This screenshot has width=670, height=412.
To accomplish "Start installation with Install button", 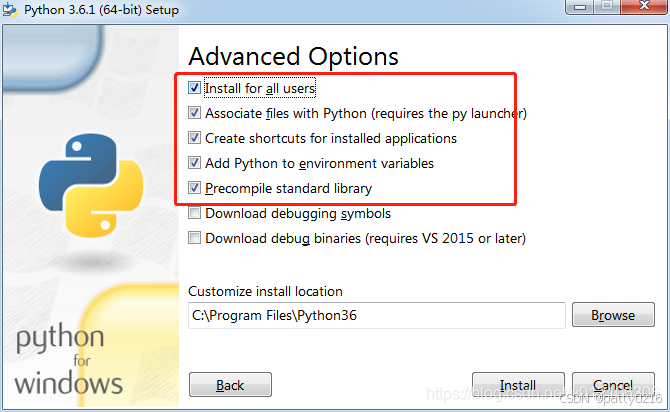I will click(x=518, y=385).
